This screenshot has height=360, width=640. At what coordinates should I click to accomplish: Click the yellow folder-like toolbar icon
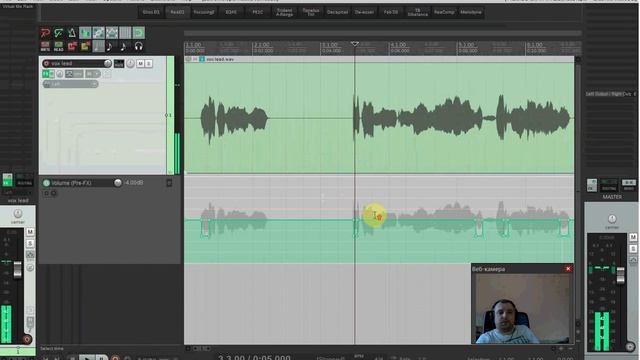[85, 46]
